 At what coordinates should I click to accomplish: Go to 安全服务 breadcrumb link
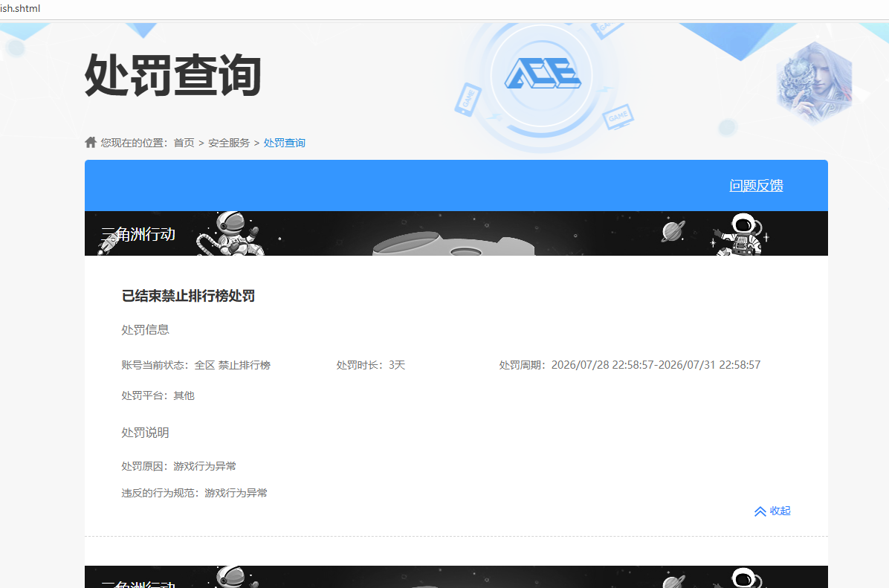coord(228,143)
